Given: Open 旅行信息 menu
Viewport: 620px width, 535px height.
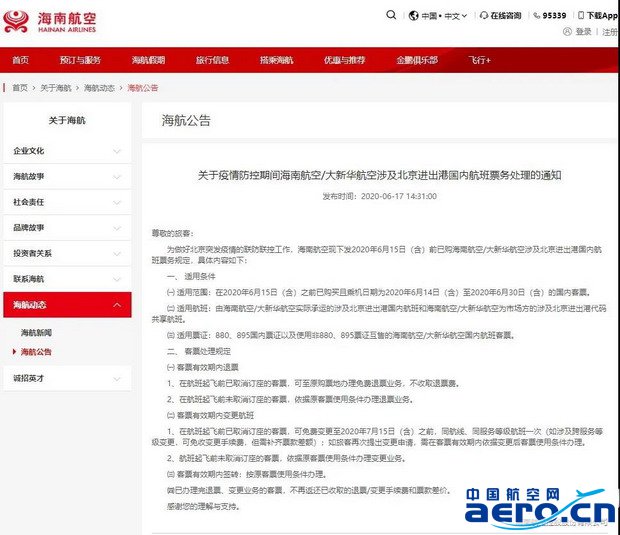Looking at the screenshot, I should coord(212,60).
